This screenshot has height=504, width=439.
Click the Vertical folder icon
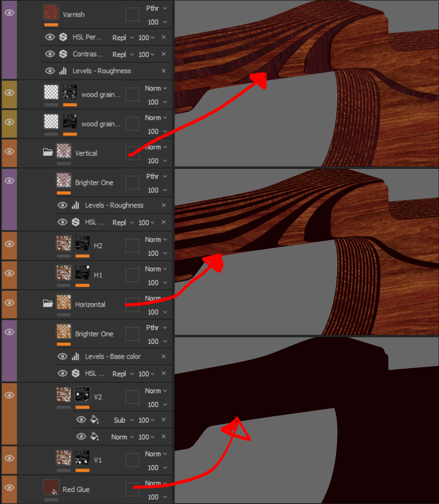point(48,152)
